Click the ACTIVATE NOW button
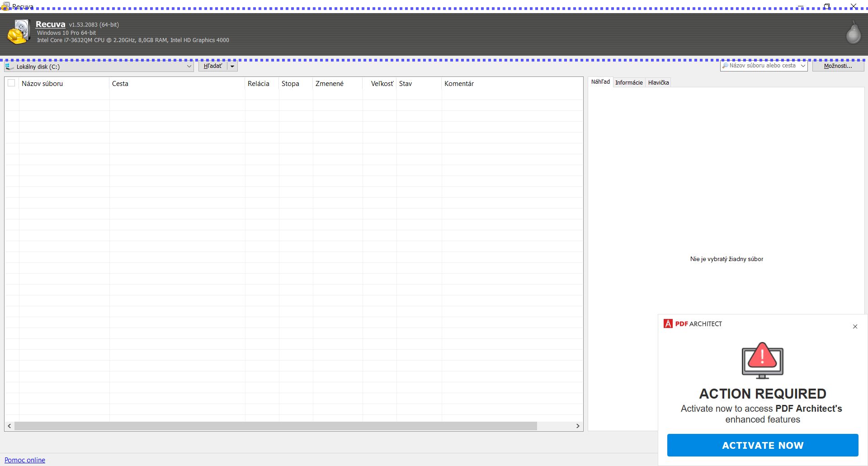Viewport: 868px width, 466px height. 763,445
